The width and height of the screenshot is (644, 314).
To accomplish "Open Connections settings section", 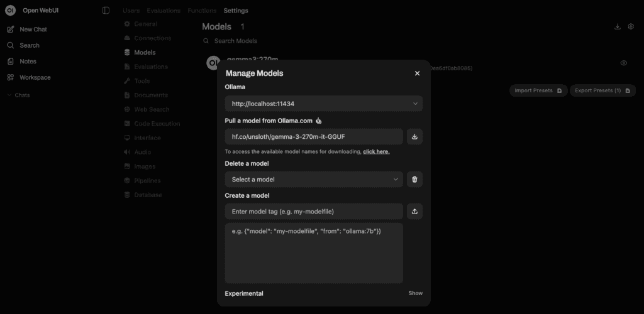I will tap(147, 38).
